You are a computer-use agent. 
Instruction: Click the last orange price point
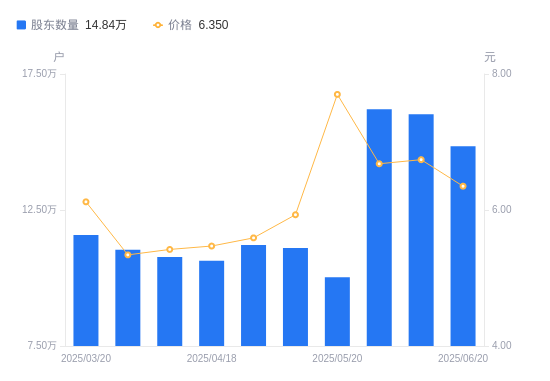click(x=463, y=186)
